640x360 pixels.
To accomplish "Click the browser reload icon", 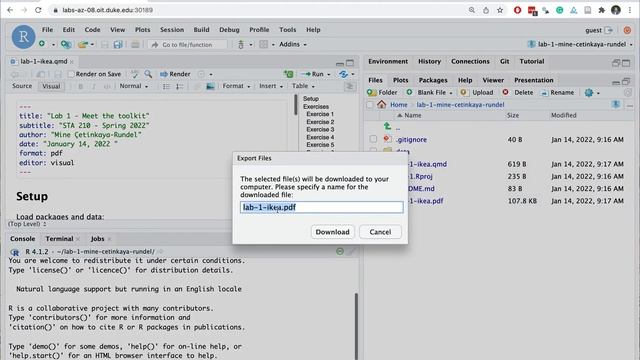I will (38, 10).
